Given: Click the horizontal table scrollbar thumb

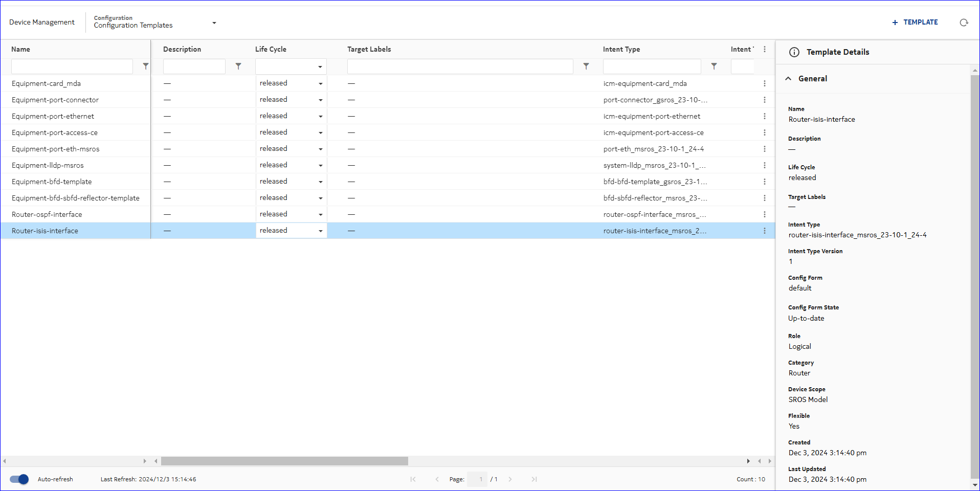Looking at the screenshot, I should pos(284,461).
